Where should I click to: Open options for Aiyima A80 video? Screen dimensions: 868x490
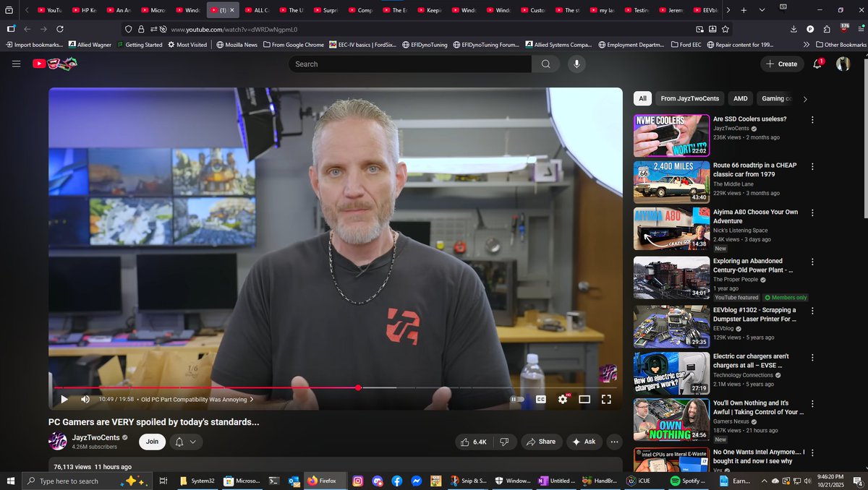click(x=812, y=213)
